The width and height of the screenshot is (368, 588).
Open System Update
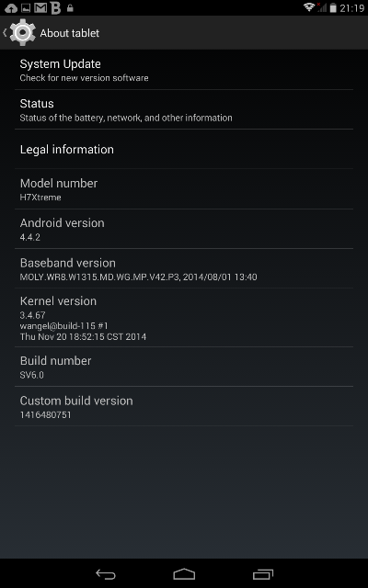[184, 70]
